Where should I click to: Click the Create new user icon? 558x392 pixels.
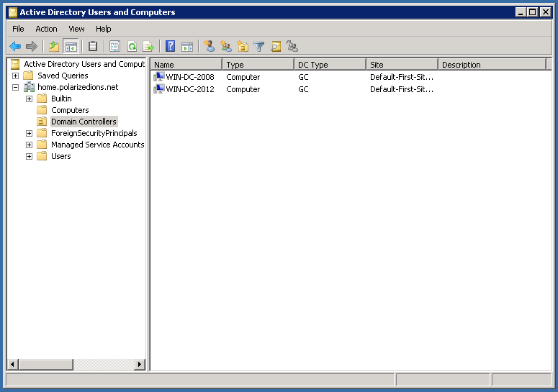[210, 47]
